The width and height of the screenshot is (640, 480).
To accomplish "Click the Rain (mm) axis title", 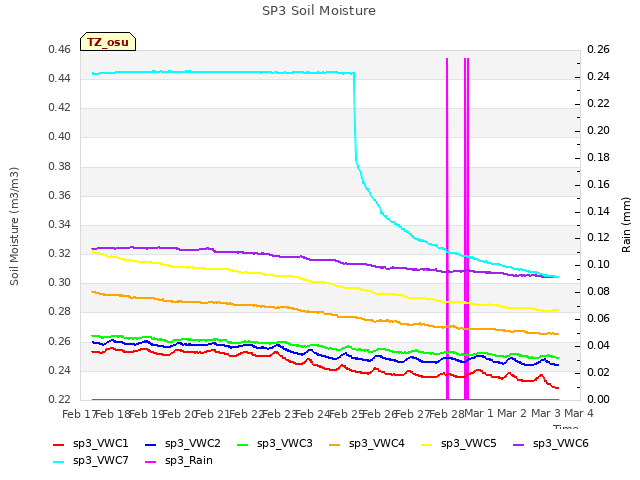I will (x=626, y=225).
